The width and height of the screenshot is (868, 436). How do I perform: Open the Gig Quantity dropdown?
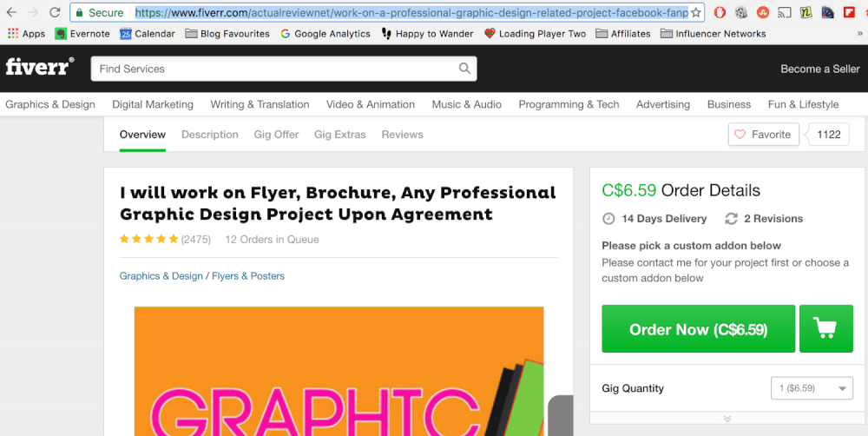tap(812, 388)
